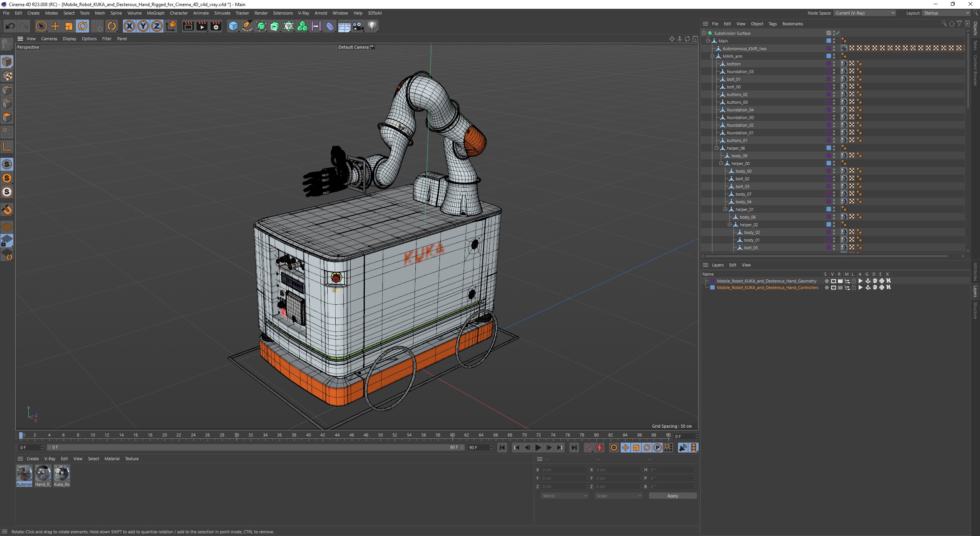Viewport: 980px width, 536px height.
Task: Click the Camera object icon
Action: coord(358,26)
